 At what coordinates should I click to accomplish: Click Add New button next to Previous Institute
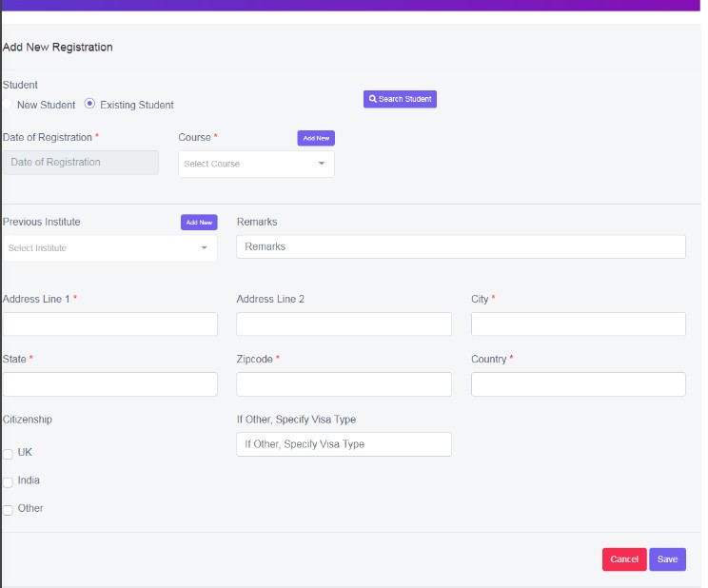point(199,223)
